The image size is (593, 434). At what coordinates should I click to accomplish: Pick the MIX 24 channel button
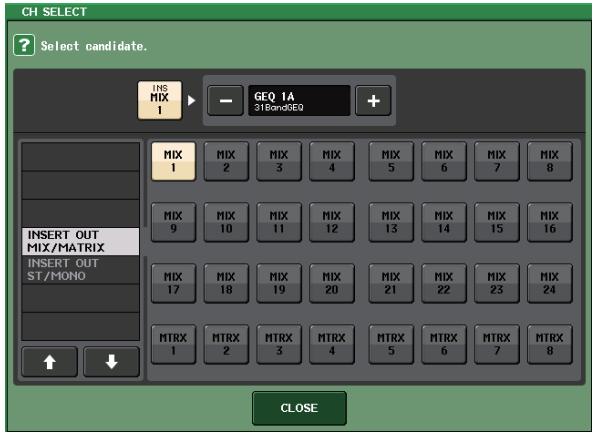pos(550,283)
